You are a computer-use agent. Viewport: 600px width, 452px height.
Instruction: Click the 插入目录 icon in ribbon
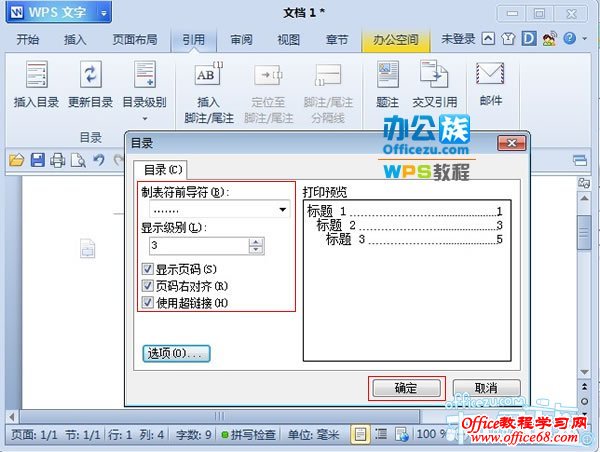coord(36,74)
